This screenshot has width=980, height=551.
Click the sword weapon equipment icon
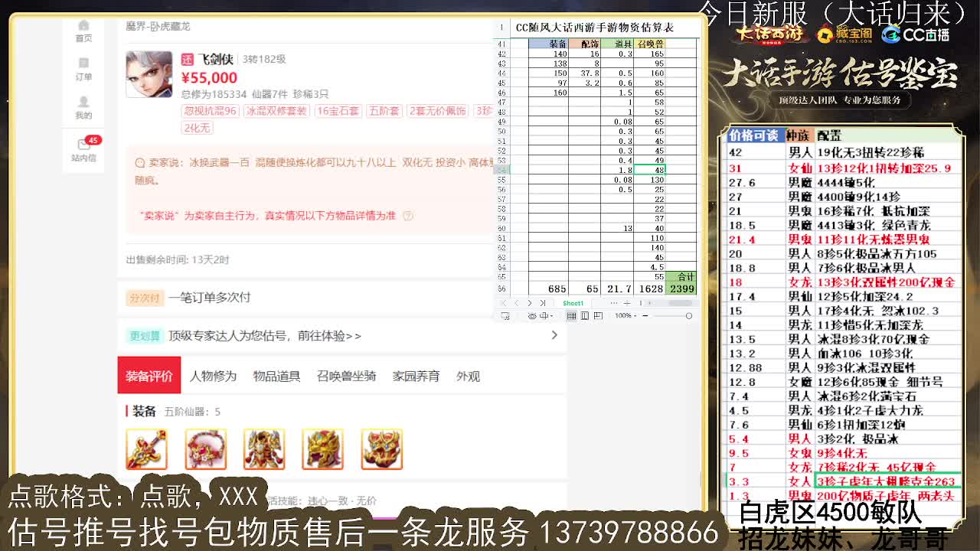147,448
